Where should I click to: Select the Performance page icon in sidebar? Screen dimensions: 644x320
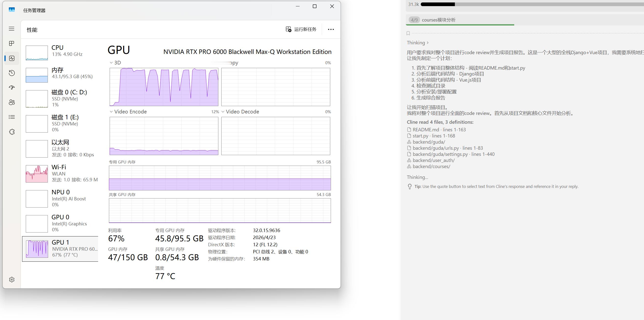[x=12, y=58]
